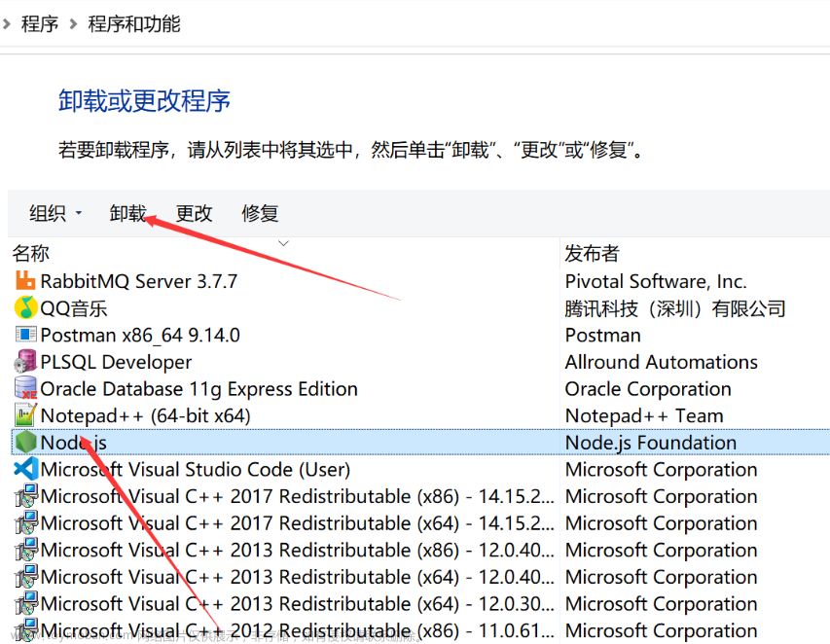
Task: Click the 更改 change button
Action: coord(194,213)
